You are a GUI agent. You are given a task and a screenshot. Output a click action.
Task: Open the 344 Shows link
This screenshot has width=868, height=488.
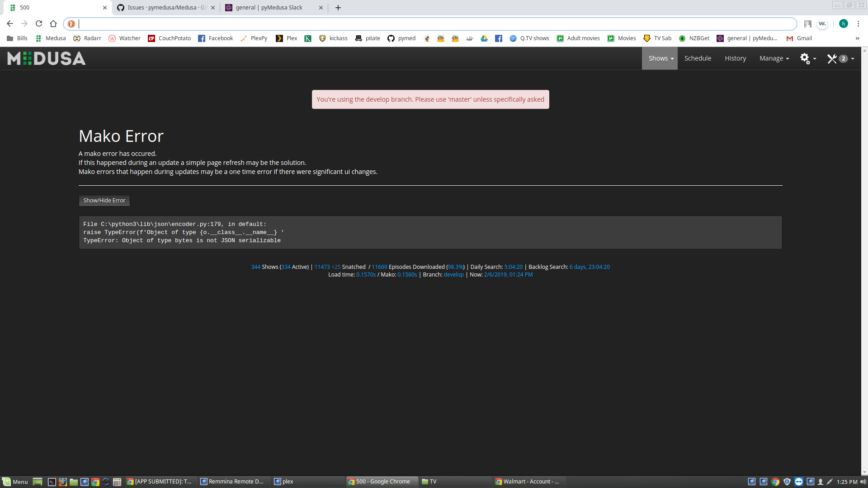(255, 267)
